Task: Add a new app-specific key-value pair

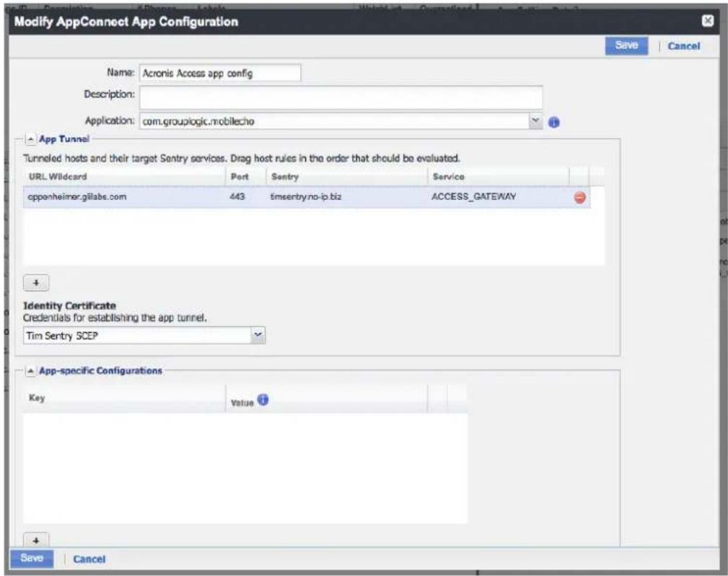Action: point(36,540)
